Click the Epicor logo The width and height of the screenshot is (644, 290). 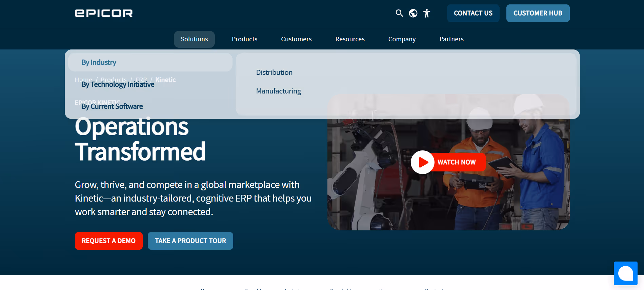[x=104, y=13]
